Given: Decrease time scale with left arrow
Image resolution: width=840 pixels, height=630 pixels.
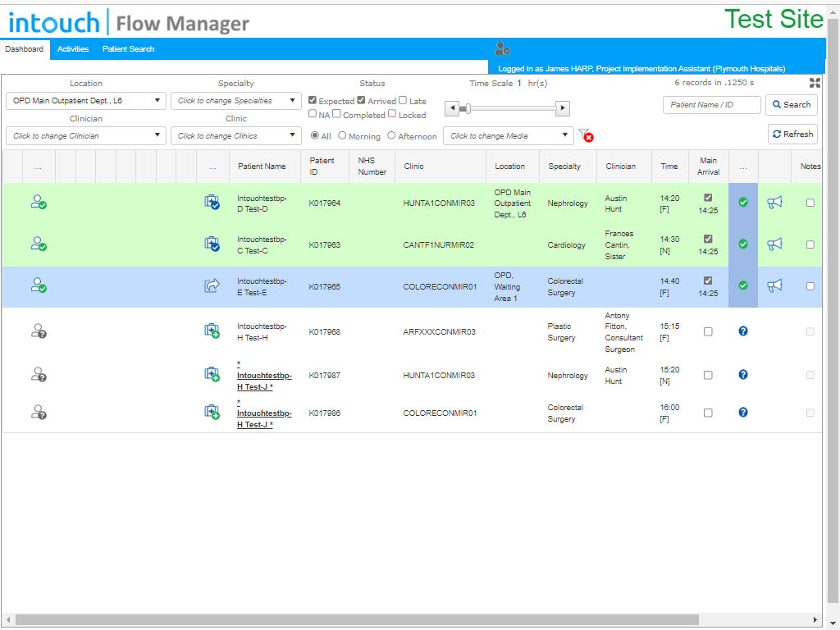Looking at the screenshot, I should tap(452, 108).
